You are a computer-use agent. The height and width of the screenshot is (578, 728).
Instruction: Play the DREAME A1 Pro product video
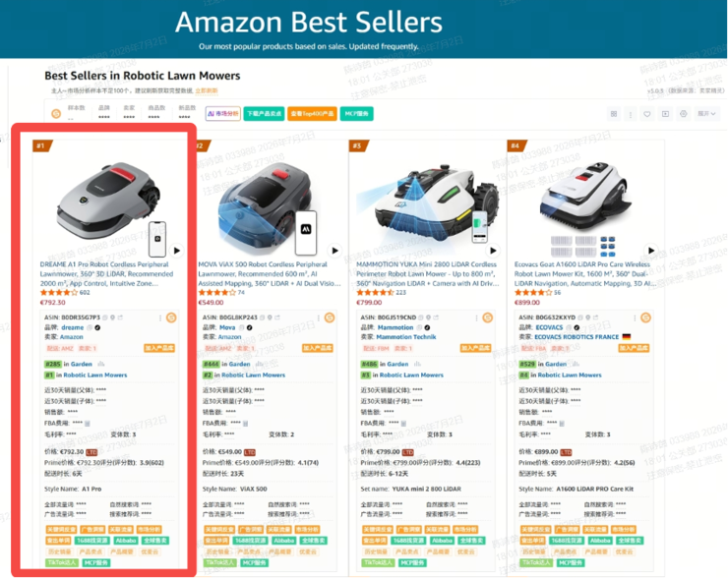click(177, 251)
